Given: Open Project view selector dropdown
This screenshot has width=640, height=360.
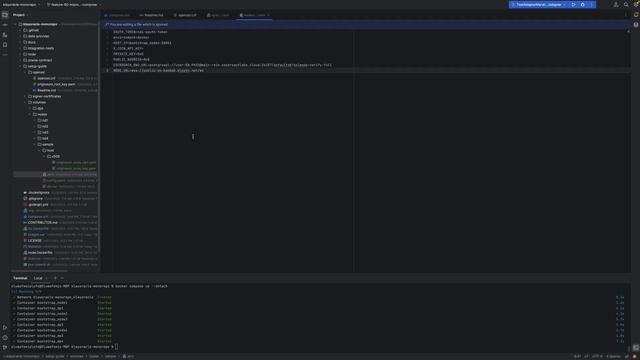Looking at the screenshot, I should 20,15.
